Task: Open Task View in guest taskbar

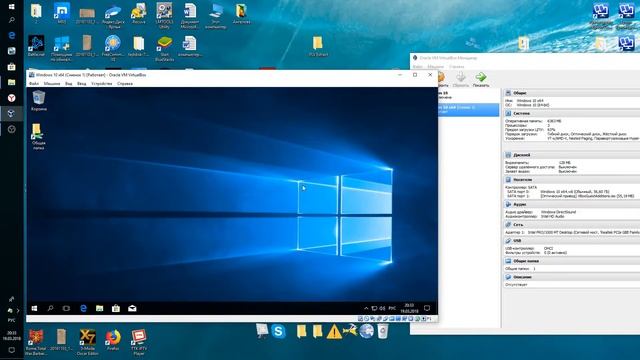Action: coord(66,308)
